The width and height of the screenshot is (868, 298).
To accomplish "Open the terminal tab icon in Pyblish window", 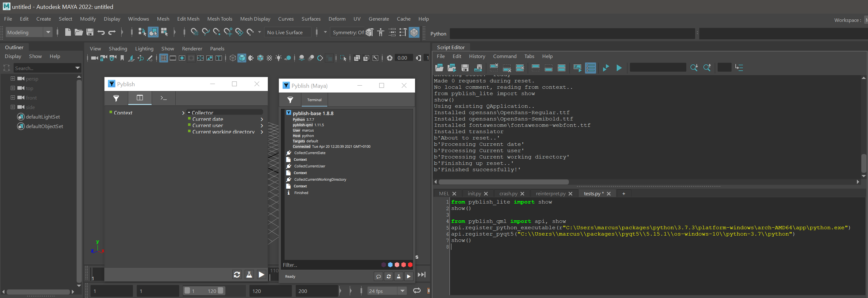I will (163, 98).
